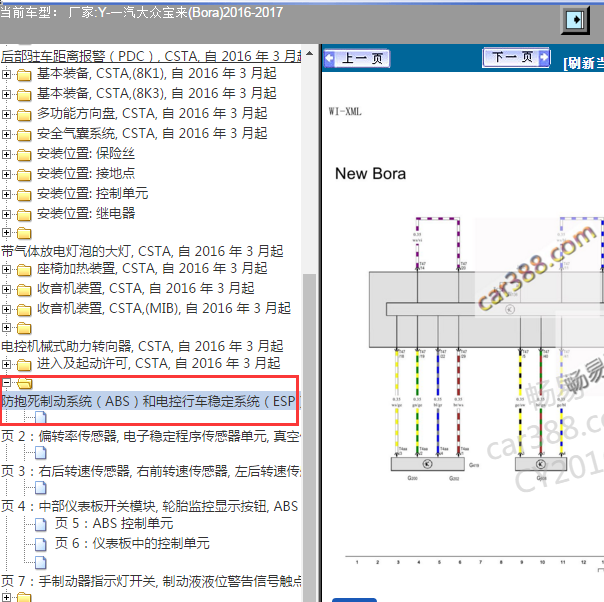Click folder icon beside 座椅加热装置
Viewport: 604px width, 602px height.
pyautogui.click(x=24, y=269)
